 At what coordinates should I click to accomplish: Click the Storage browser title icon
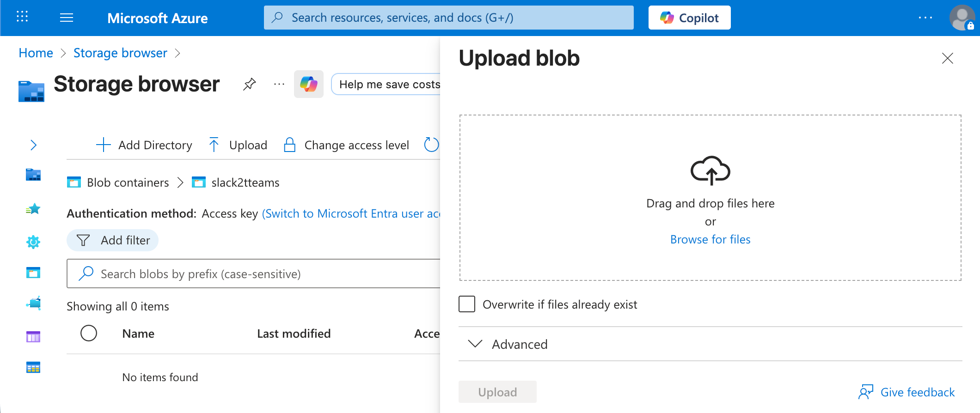click(31, 91)
